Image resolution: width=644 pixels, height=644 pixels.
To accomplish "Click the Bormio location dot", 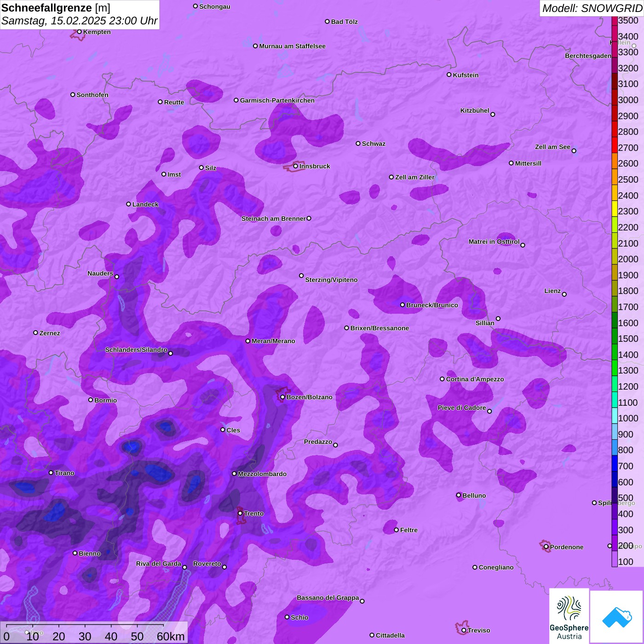I will coord(91,400).
